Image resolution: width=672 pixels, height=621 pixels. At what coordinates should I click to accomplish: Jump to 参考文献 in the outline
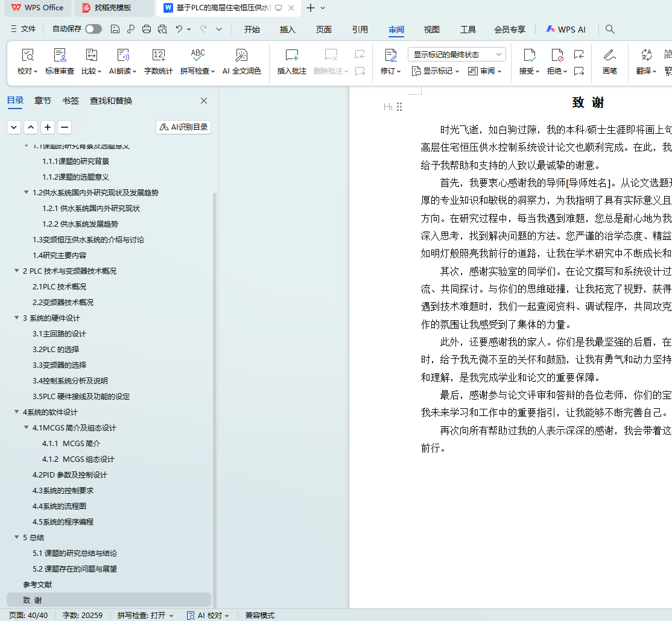pos(37,584)
